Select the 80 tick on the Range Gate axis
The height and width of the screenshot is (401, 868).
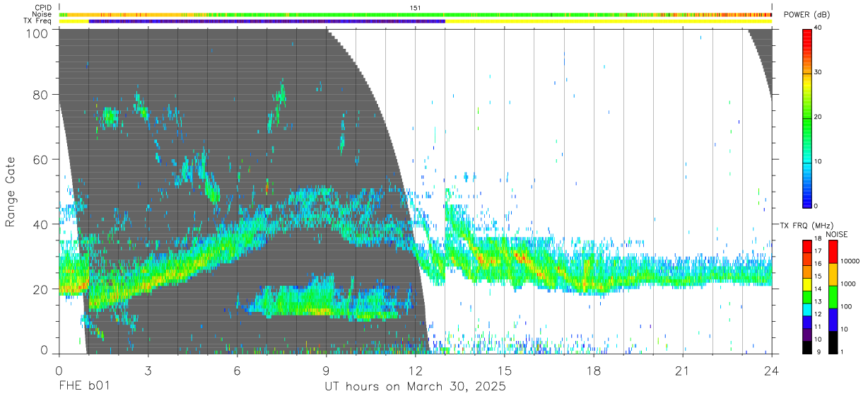40,94
